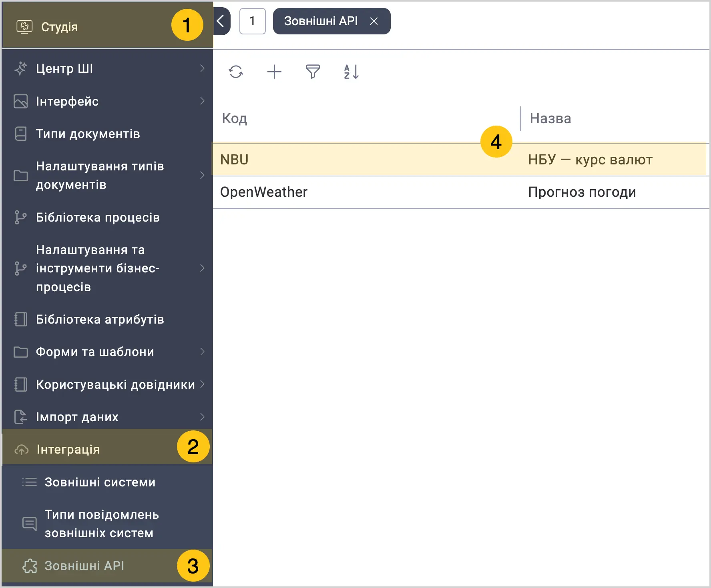
Task: Expand Користувацькі довідники chevron
Action: 202,384
